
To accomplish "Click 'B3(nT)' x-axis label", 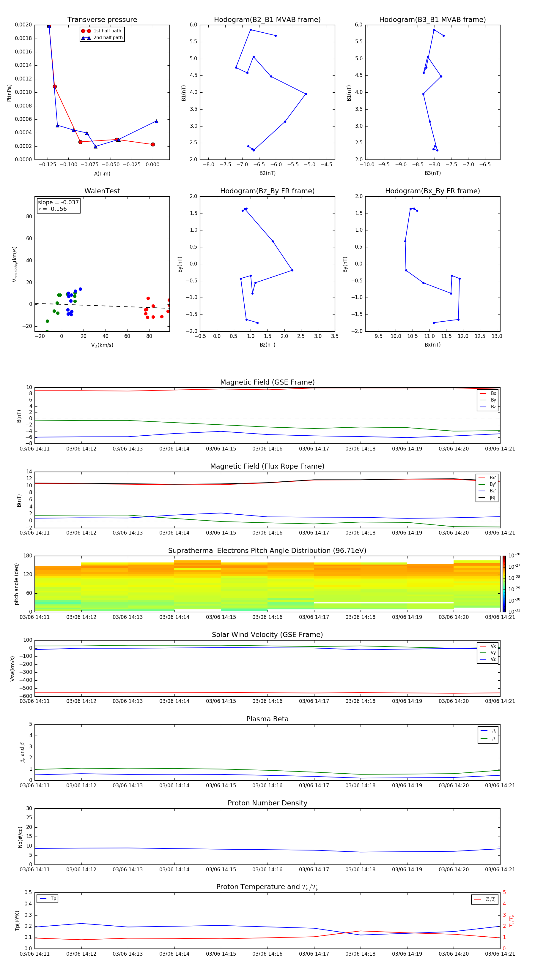I will [x=432, y=173].
